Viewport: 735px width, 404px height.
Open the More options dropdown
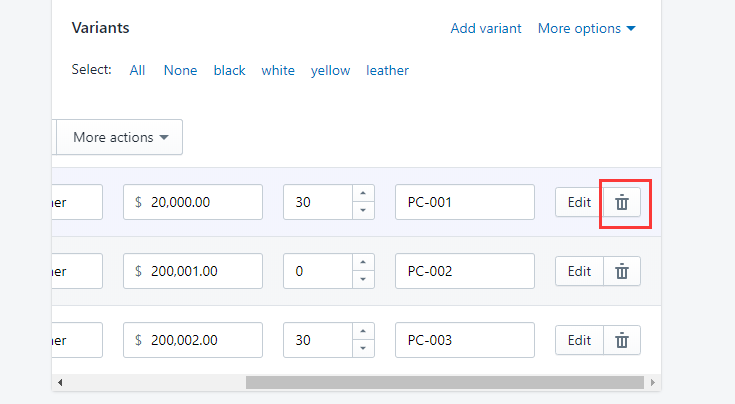coord(586,28)
